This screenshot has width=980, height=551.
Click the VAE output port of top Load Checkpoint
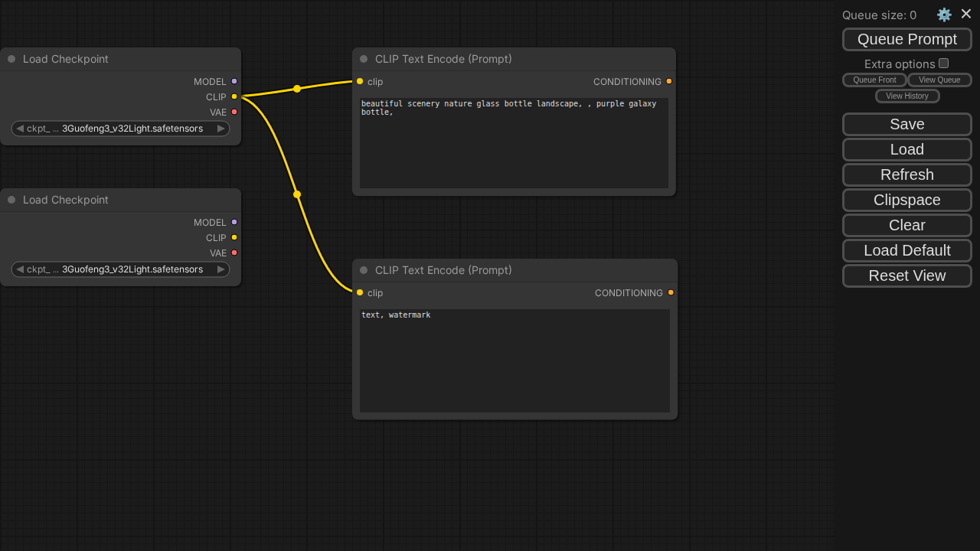coord(234,112)
